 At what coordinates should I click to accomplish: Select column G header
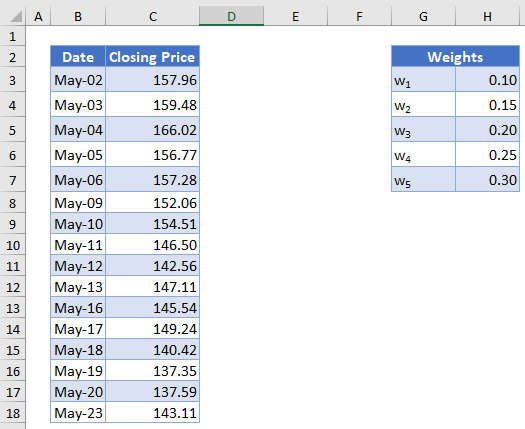[423, 16]
